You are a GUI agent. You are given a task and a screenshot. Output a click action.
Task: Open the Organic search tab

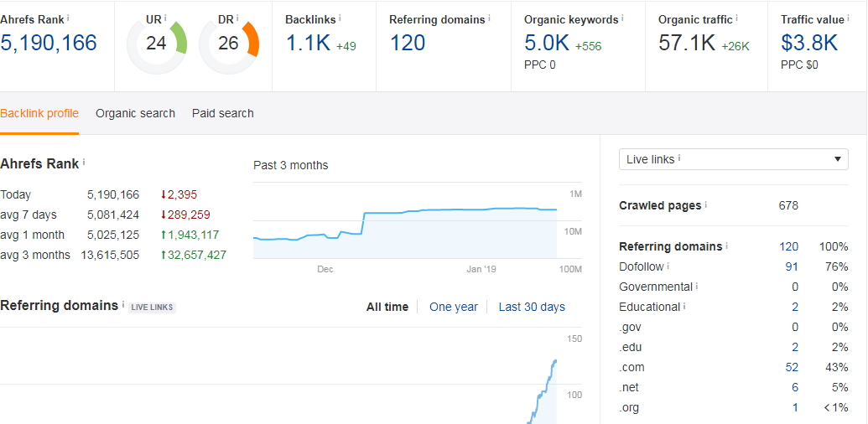pos(135,113)
